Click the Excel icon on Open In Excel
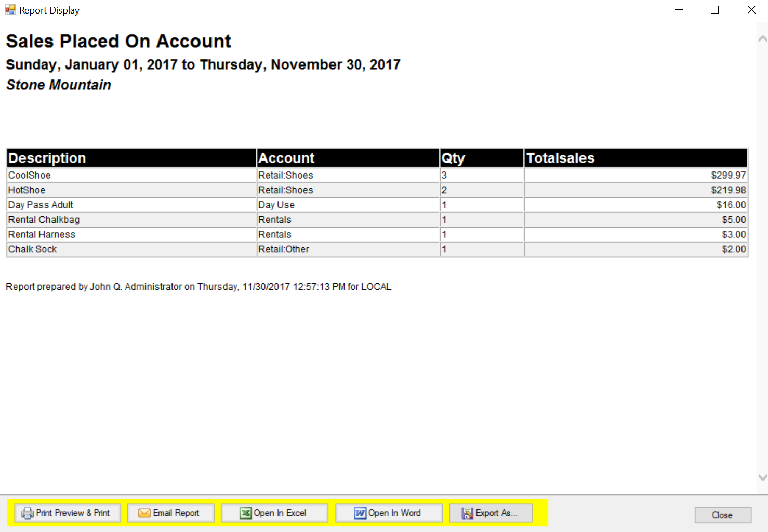768x532 pixels. [245, 513]
